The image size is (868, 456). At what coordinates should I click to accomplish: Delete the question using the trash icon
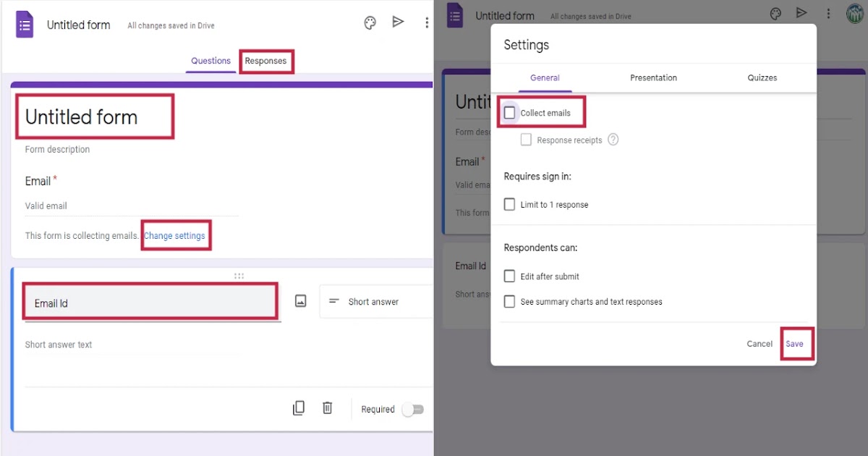point(327,408)
